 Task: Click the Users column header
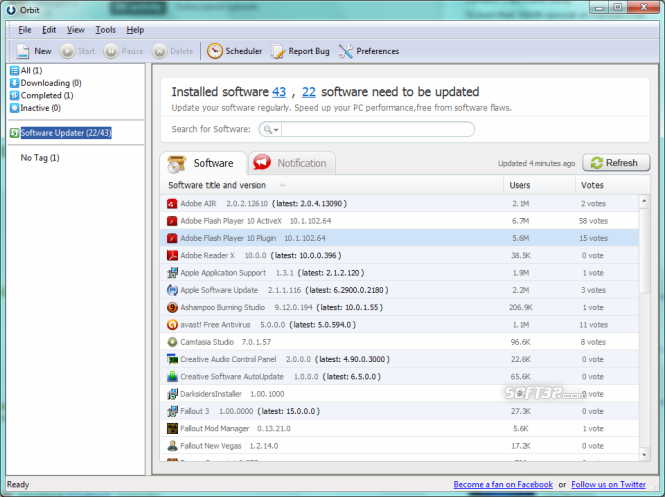(x=539, y=185)
